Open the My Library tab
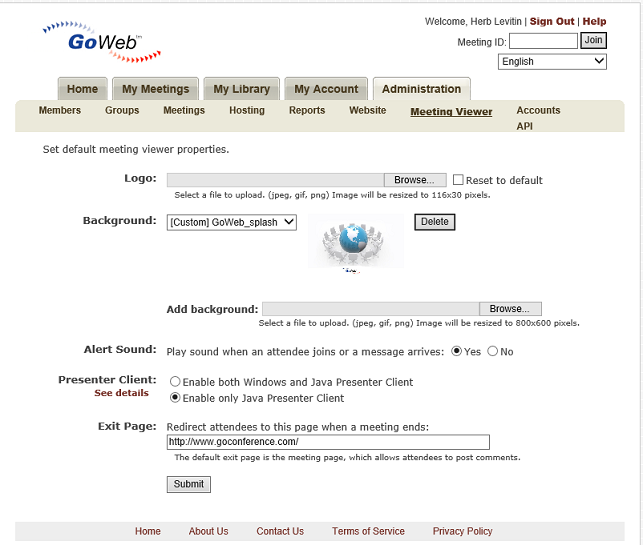Screen dimensions: 643x545 (241, 89)
